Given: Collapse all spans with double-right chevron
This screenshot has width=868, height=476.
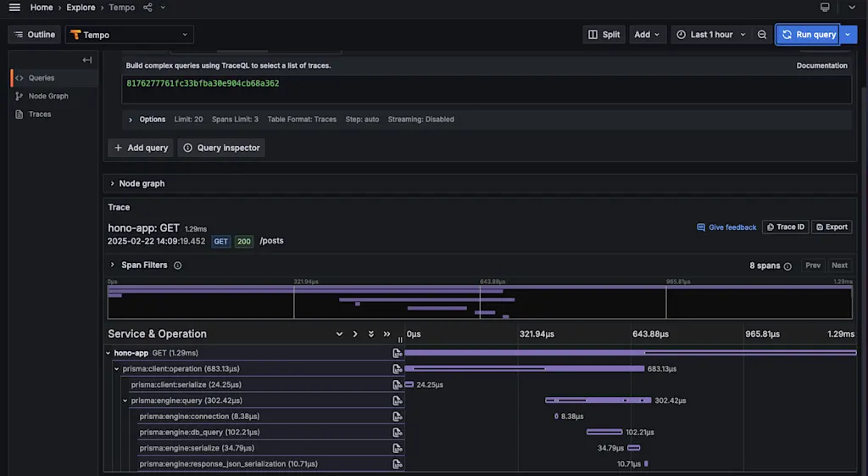Looking at the screenshot, I should pos(387,333).
